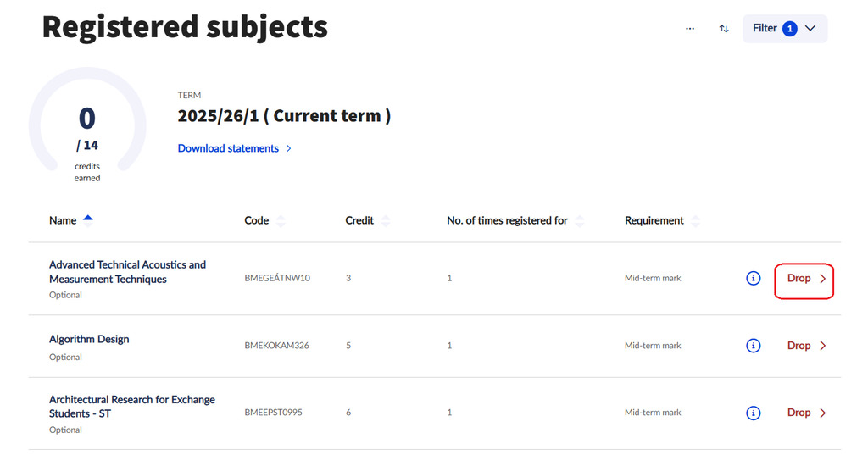Drop the Algorithm Design subject
868x466 pixels.
click(x=805, y=346)
